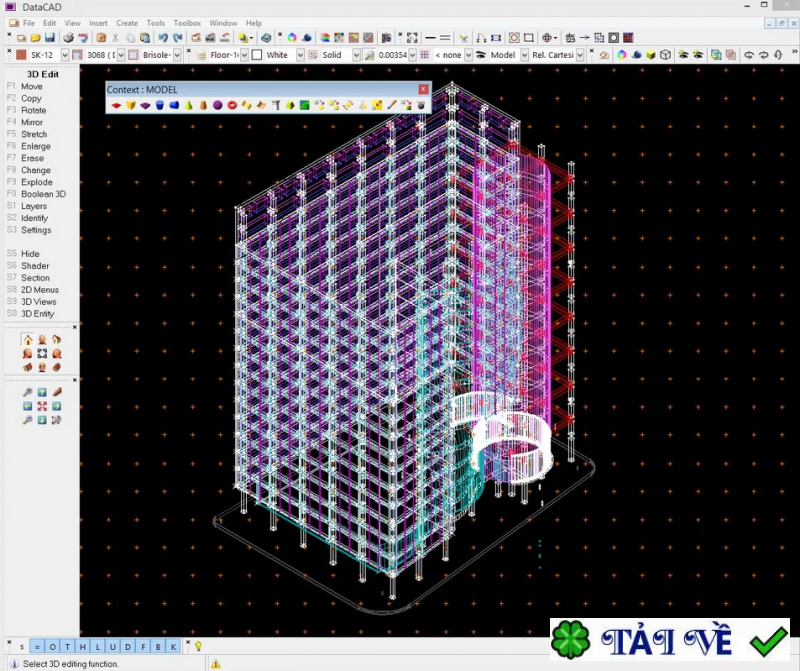Choose Explode in 3D Edit menu
Viewport: 800px width, 671px height.
click(x=37, y=182)
